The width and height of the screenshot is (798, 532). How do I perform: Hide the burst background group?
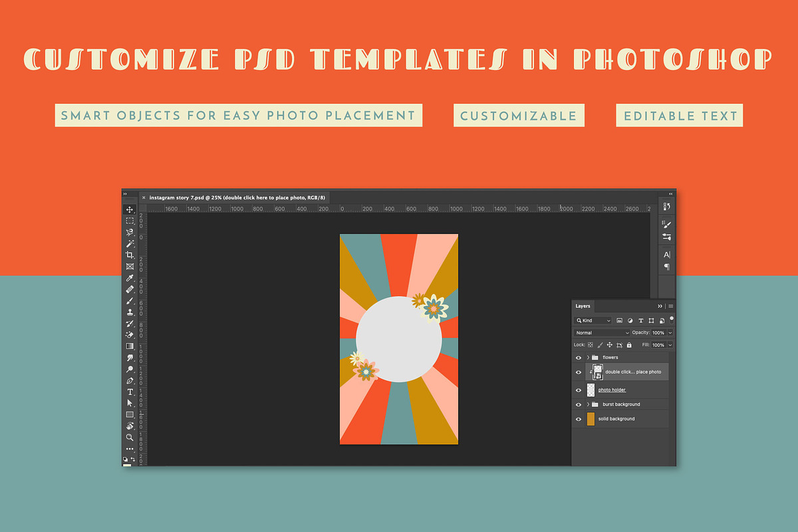click(x=579, y=404)
